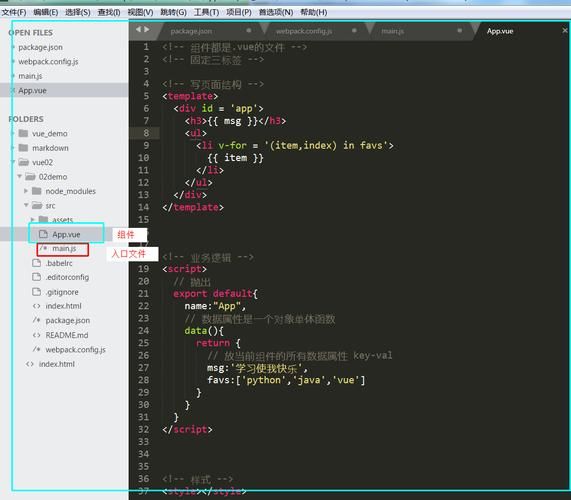Close the webpack.config.js tab via its dot

[x=354, y=31]
